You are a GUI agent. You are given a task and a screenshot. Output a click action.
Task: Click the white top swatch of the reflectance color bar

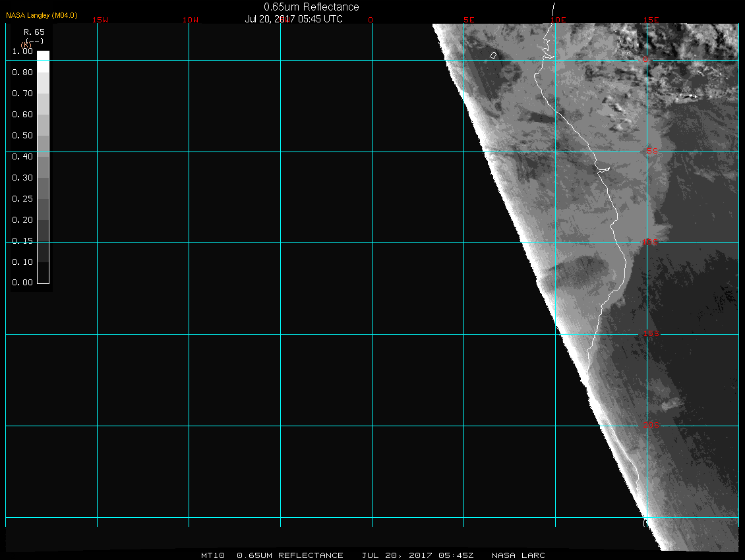43,55
